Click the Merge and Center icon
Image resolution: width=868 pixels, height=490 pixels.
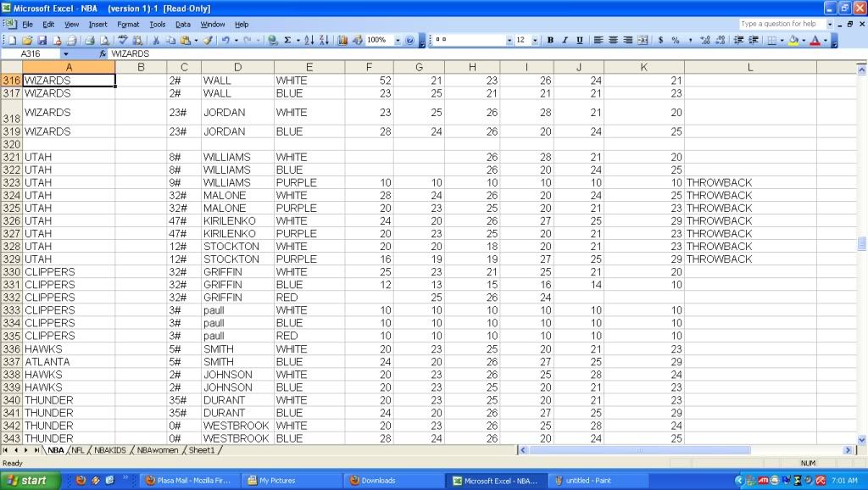tap(643, 40)
